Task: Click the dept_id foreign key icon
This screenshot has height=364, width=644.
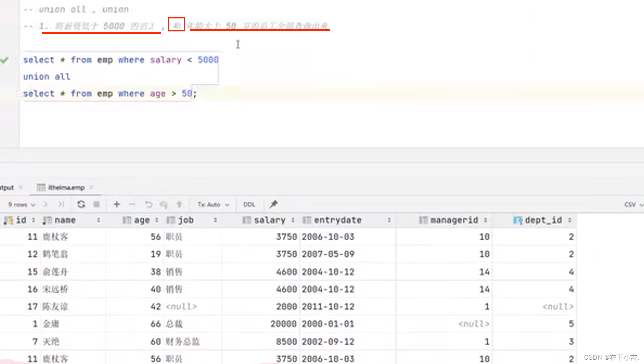Action: (x=518, y=220)
